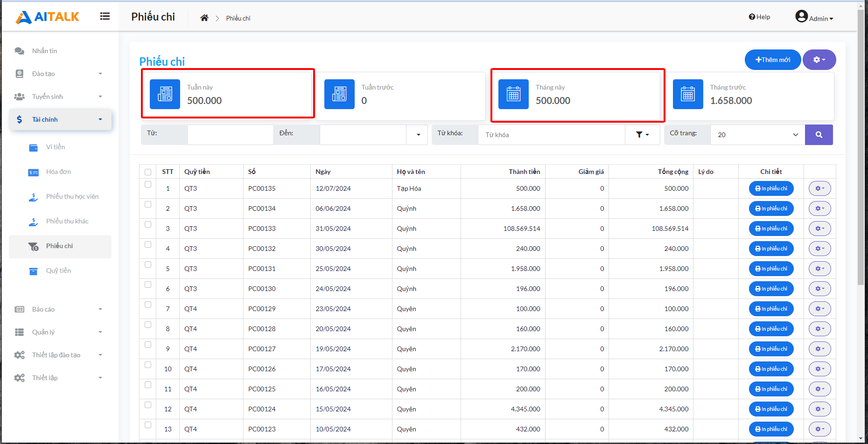Select the Phiếu chi sidebar item

pos(60,246)
